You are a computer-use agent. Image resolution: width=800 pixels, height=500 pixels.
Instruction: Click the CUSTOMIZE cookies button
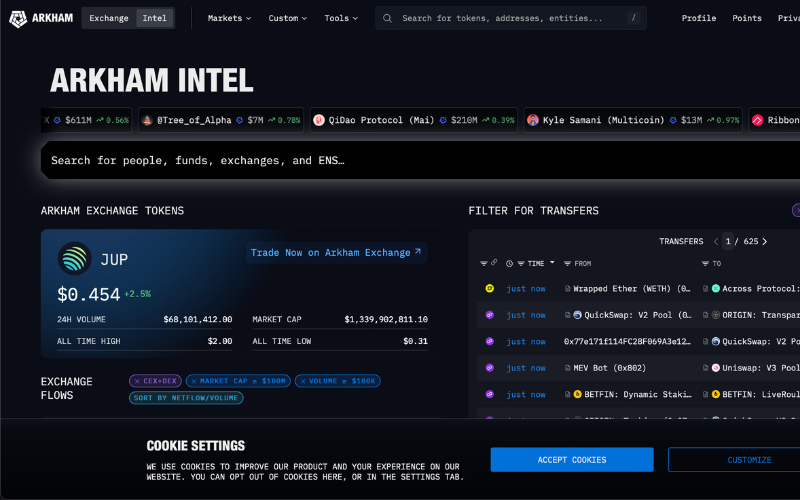point(734,460)
